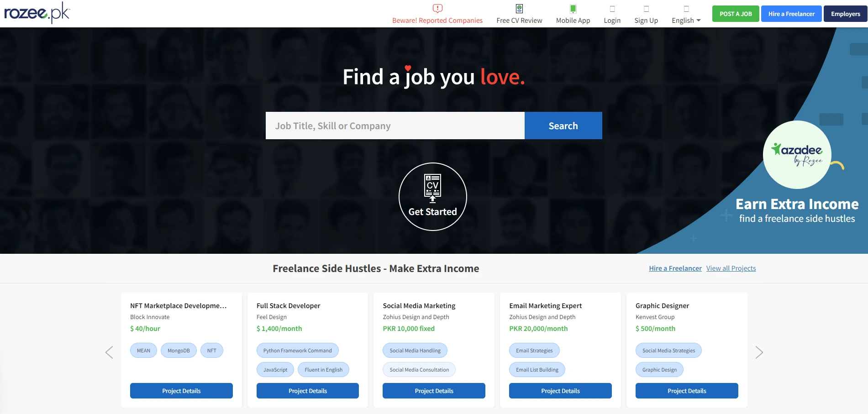Click NFT Marketplace Development project title
Viewport: 868px width, 414px height.
coord(179,306)
